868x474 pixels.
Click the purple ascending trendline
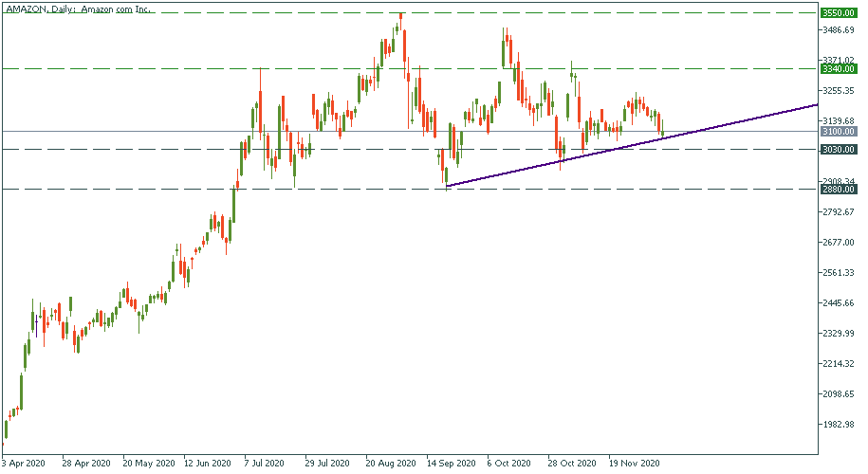tap(664, 138)
